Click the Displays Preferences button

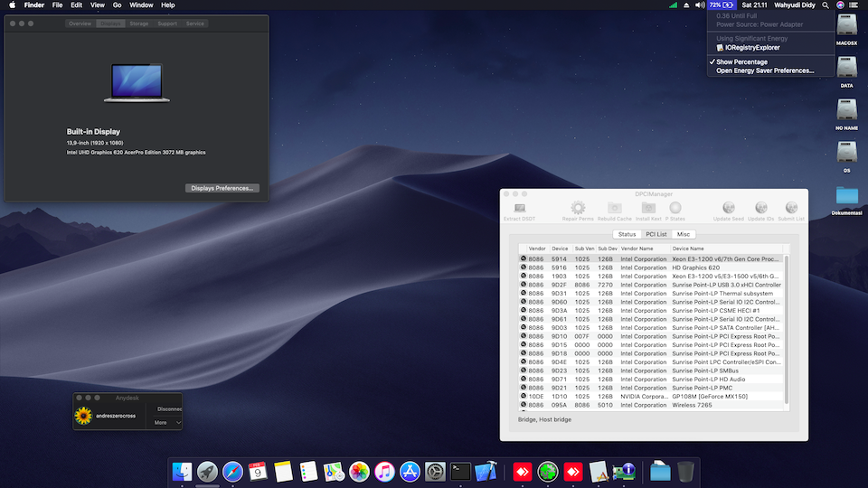[222, 188]
